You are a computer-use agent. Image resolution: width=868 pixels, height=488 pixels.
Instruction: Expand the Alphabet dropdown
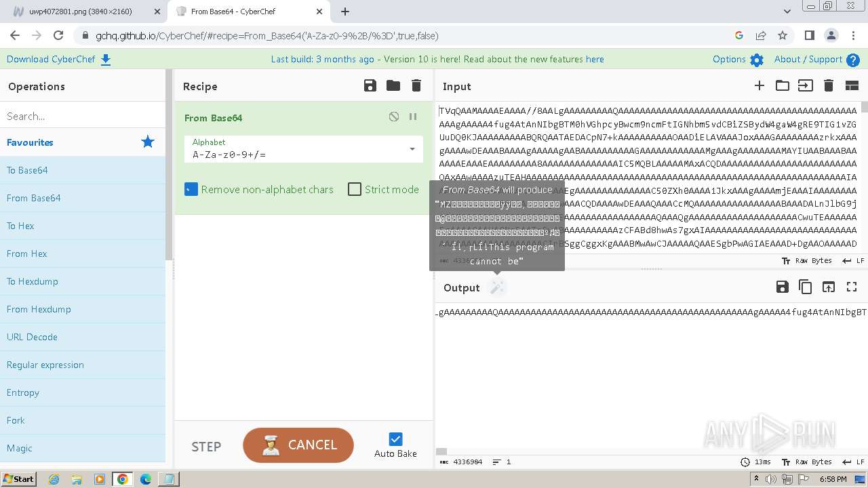click(412, 149)
